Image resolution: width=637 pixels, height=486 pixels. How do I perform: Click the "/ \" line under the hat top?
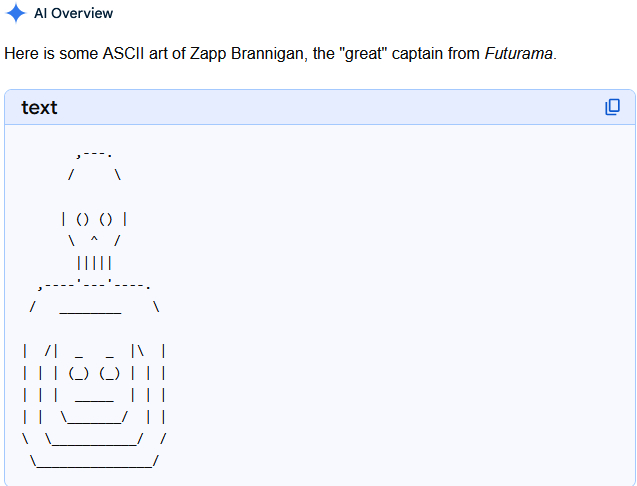tap(94, 175)
